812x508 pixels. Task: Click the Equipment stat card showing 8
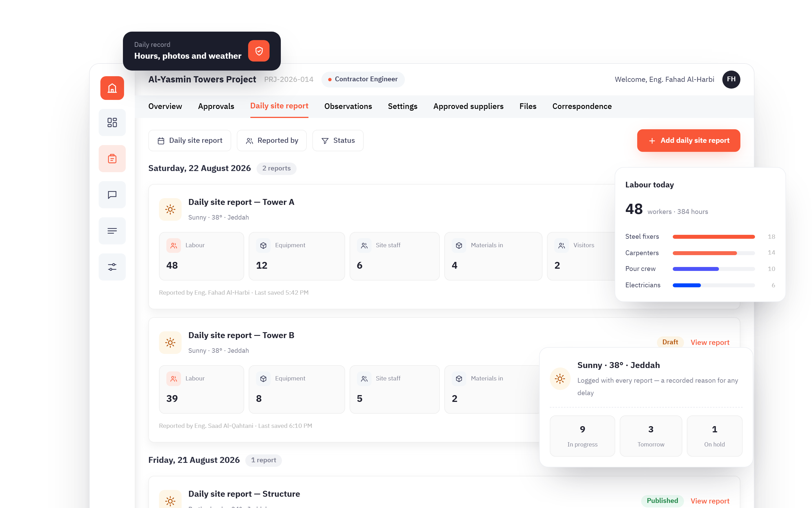297,389
